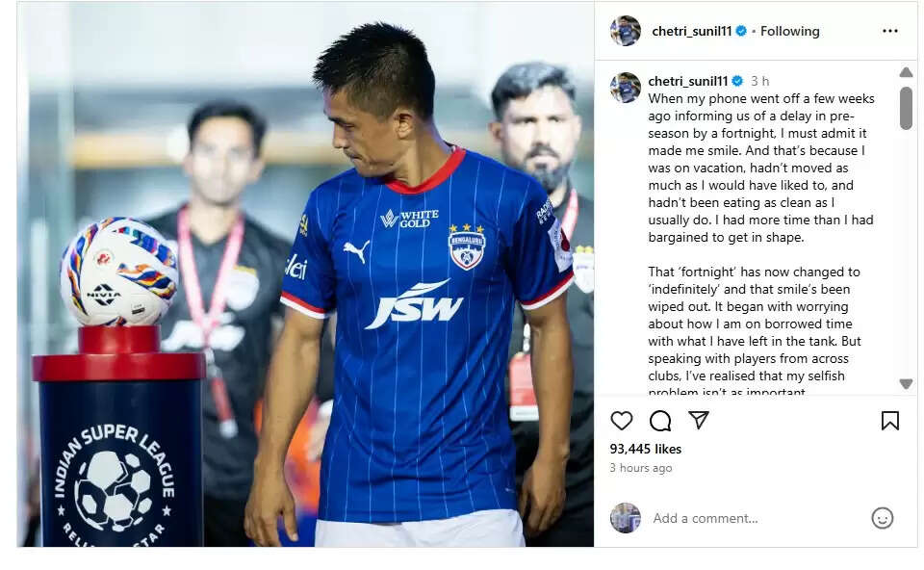Toggle Following status button

(789, 31)
